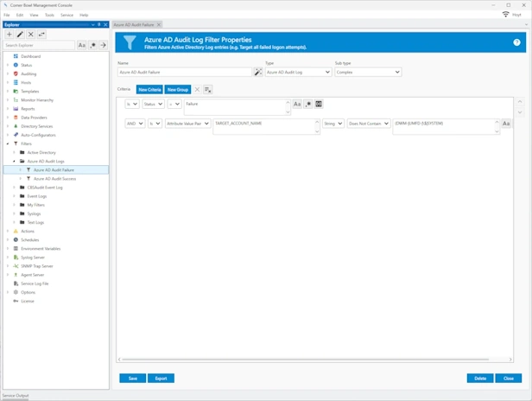The height and width of the screenshot is (401, 532).
Task: Open the Service menu
Action: 66,15
